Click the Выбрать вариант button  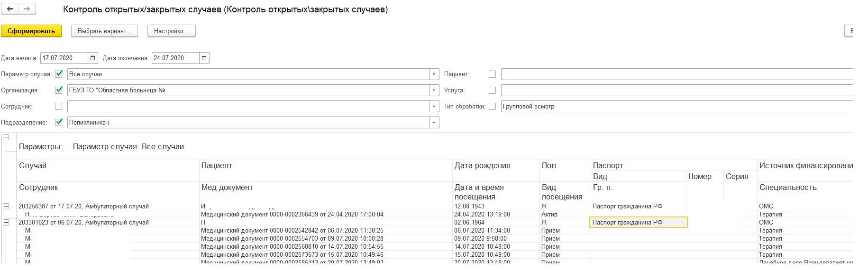point(104,31)
